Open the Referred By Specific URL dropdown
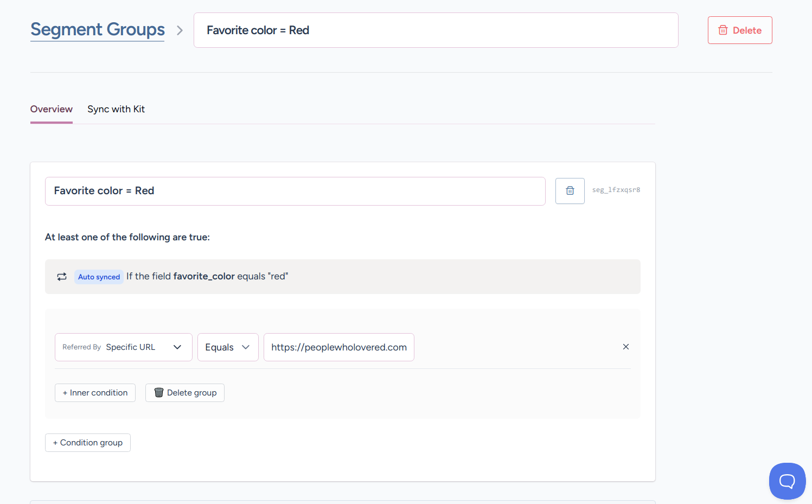The width and height of the screenshot is (812, 504). click(123, 347)
